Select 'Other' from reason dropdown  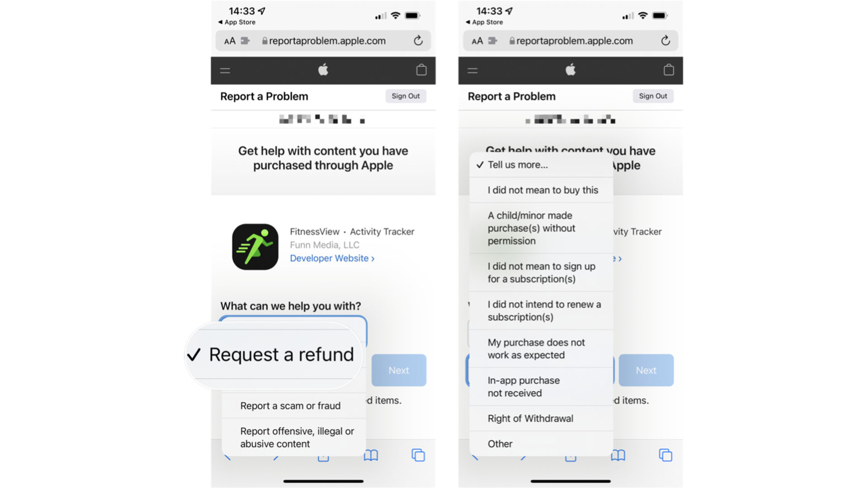coord(500,443)
